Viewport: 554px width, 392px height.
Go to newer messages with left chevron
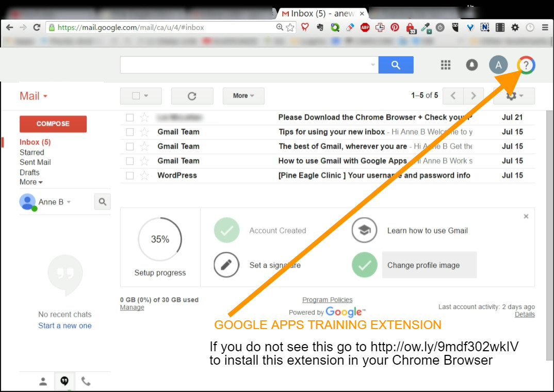point(453,96)
